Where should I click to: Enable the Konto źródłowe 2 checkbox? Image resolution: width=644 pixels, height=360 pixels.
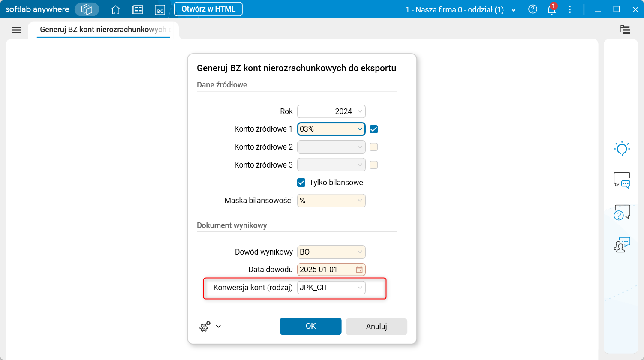373,147
